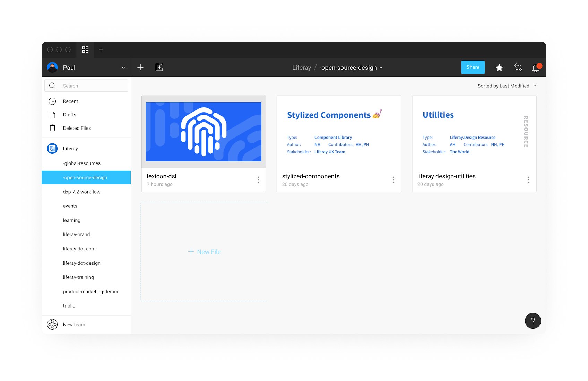Screen dimensions: 588x381
Task: Select the -open-source-design project
Action: (x=86, y=177)
